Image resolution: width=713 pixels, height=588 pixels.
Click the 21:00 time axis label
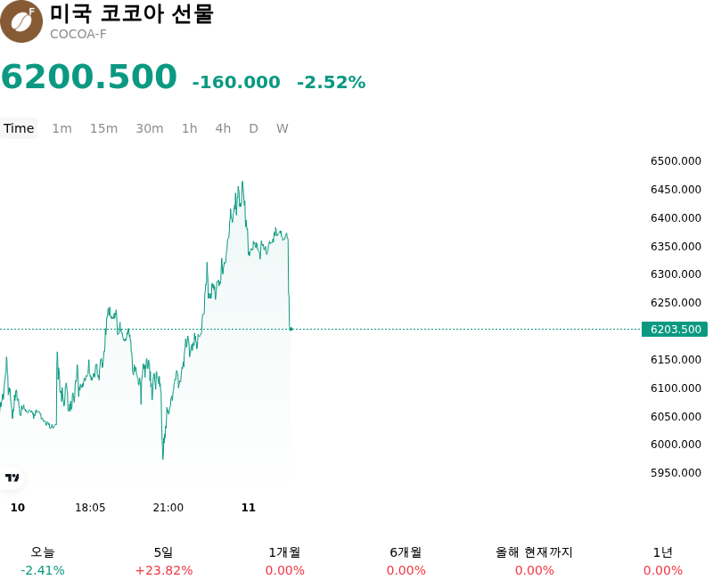click(168, 507)
